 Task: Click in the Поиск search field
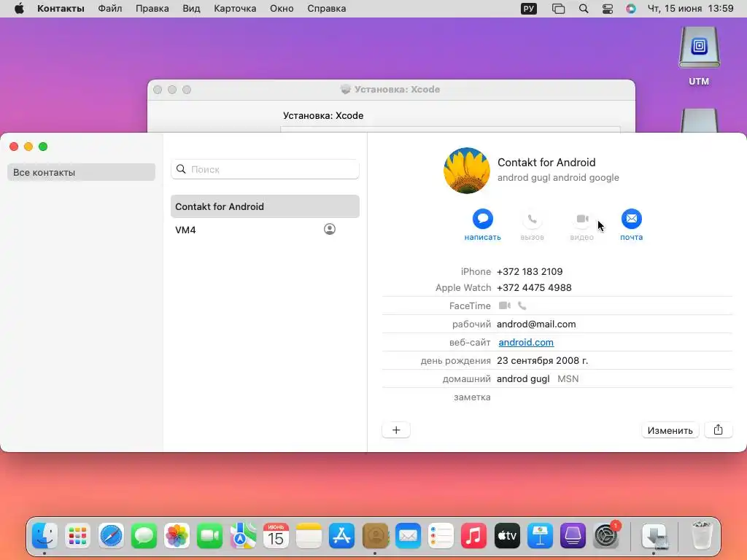[x=265, y=169]
